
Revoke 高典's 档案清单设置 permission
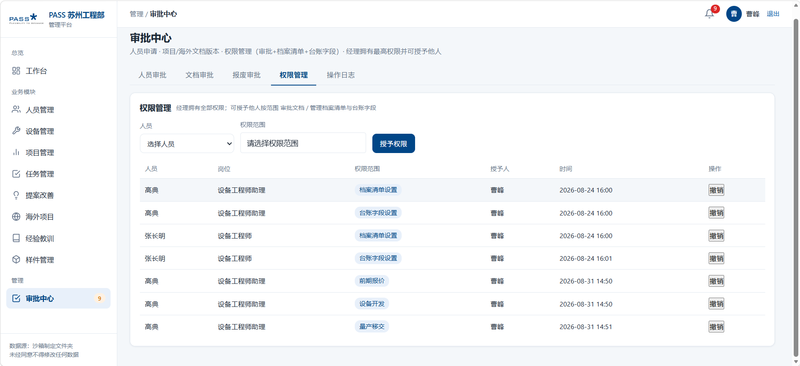click(x=716, y=190)
